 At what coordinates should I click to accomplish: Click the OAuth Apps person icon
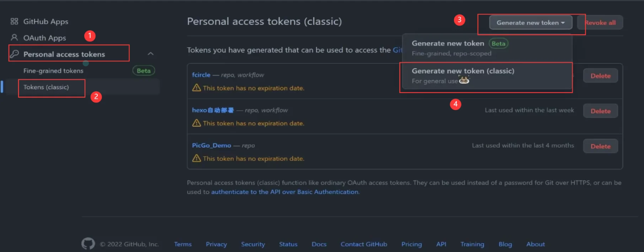coord(14,38)
